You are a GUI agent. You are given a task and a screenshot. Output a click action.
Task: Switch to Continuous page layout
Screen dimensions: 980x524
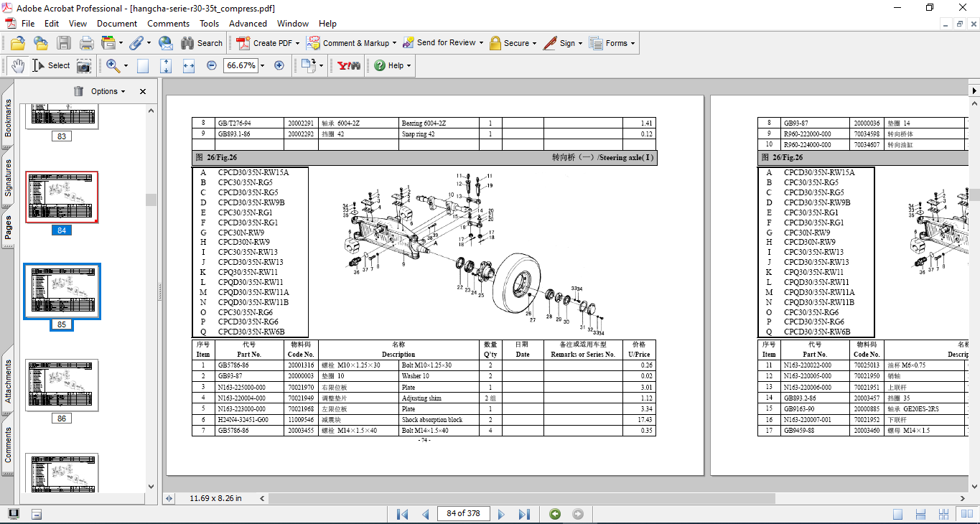pyautogui.click(x=919, y=514)
